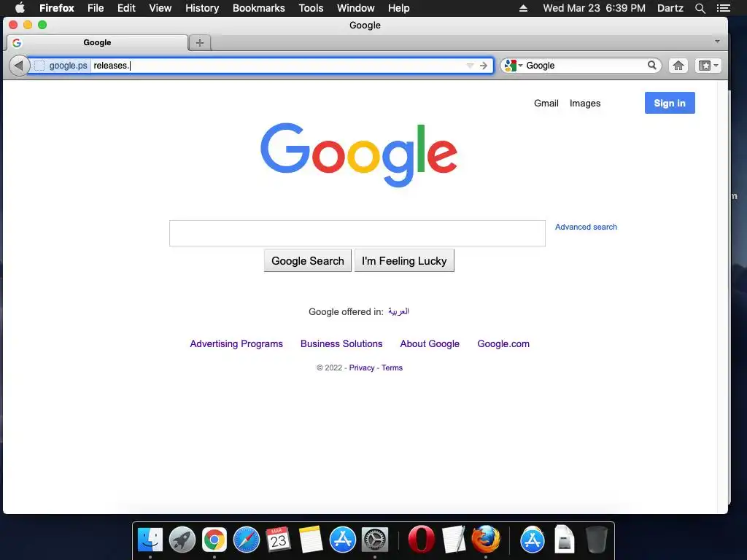Open the Images link
Viewport: 747px width, 560px height.
[585, 104]
